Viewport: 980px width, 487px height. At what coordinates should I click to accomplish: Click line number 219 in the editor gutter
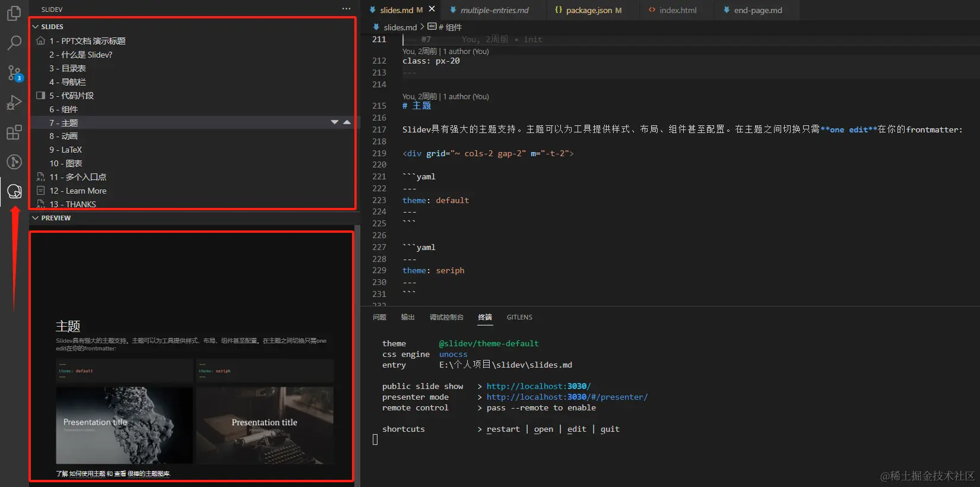379,153
